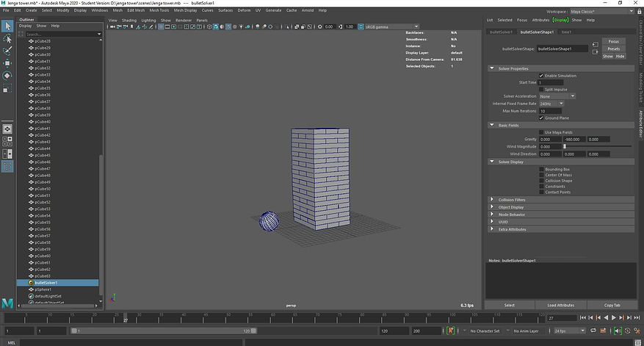
Task: Collapse Solver Properties section
Action: (x=491, y=68)
